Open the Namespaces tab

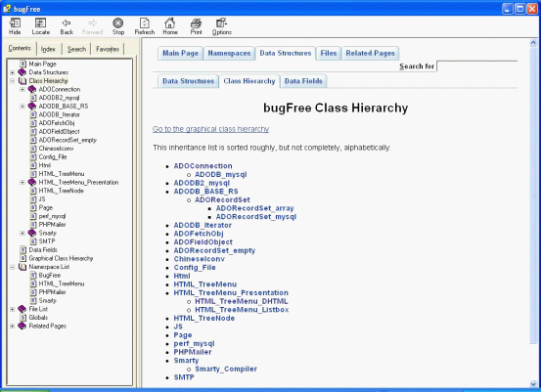pyautogui.click(x=229, y=53)
